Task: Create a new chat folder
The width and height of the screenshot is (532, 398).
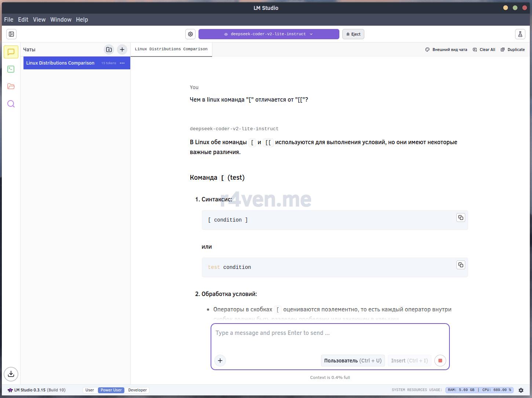Action: (x=109, y=50)
